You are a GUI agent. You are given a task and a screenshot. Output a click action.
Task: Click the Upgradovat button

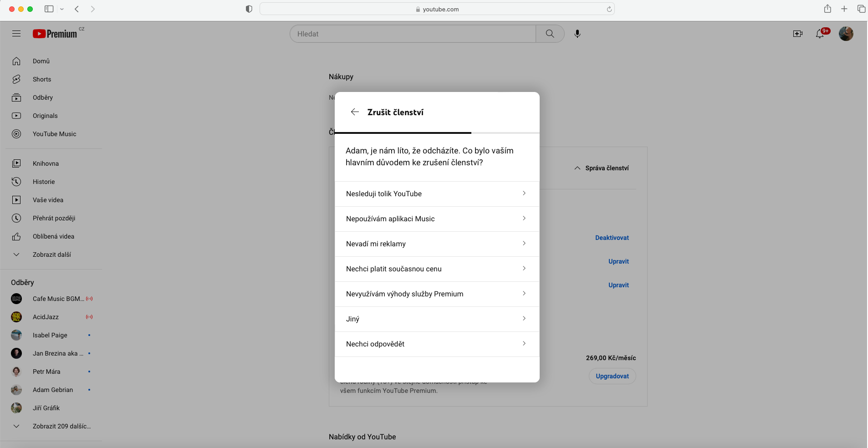click(612, 376)
